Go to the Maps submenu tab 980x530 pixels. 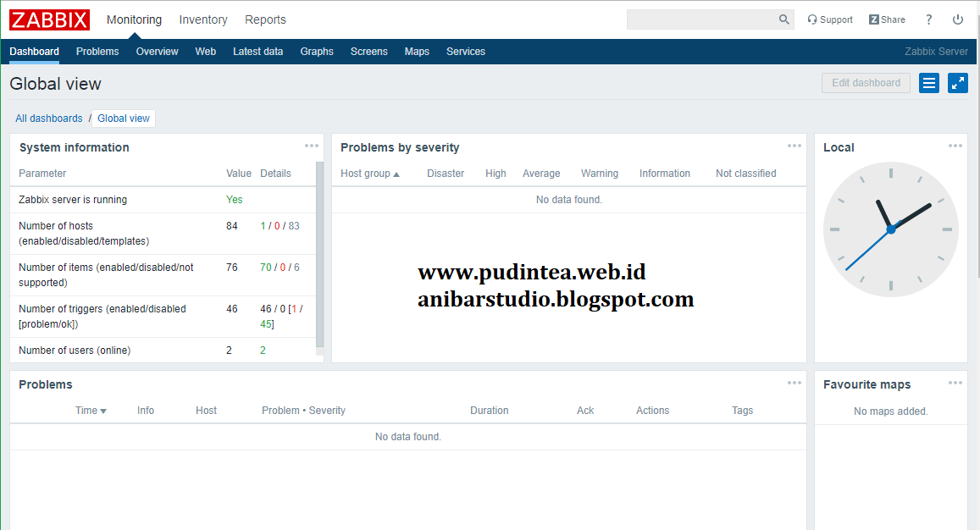[417, 52]
